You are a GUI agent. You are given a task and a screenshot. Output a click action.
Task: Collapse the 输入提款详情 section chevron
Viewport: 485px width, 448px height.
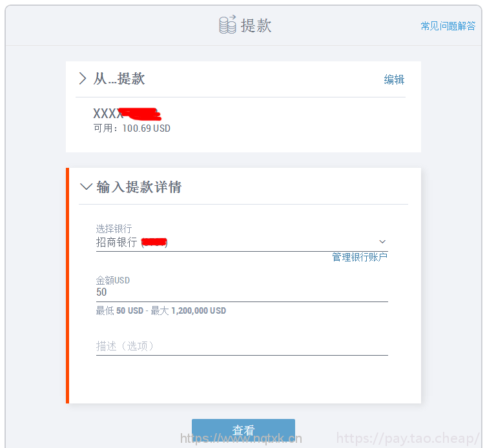tap(86, 187)
